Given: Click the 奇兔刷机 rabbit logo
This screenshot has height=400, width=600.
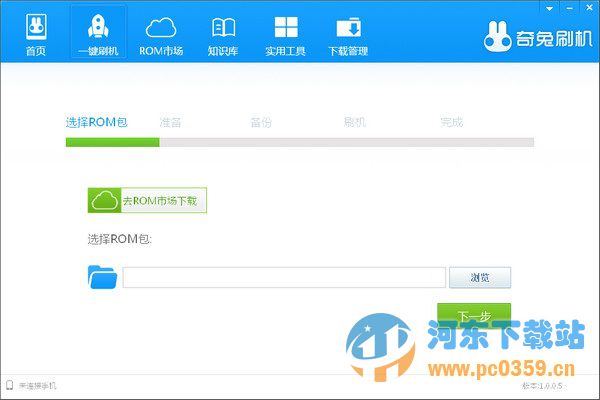Looking at the screenshot, I should point(497,37).
